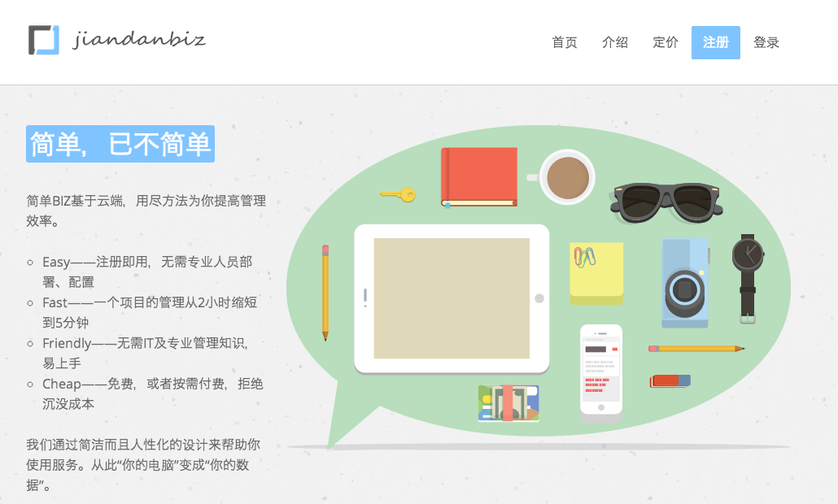The width and height of the screenshot is (838, 504).
Task: Click the vertical yellow pencil icon
Action: click(x=325, y=293)
